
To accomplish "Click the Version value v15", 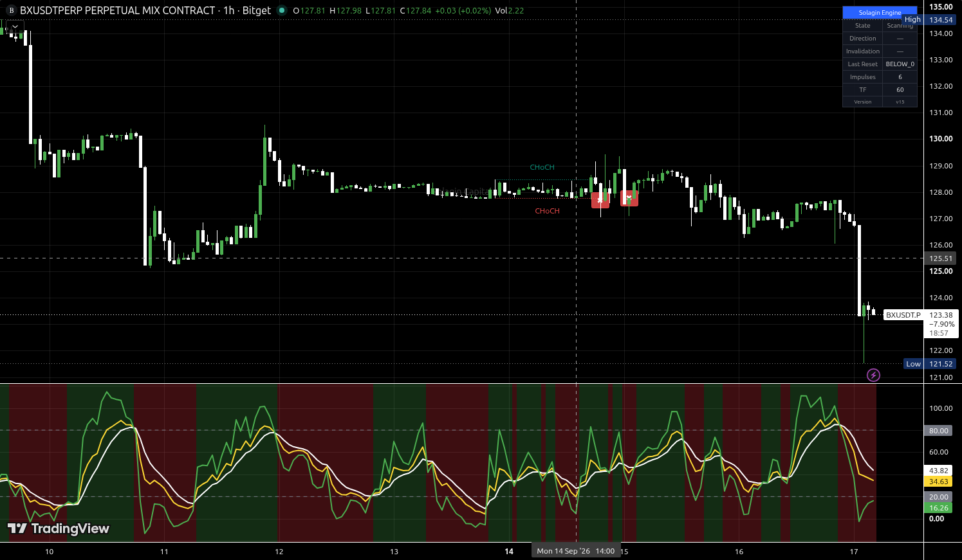I will pos(900,102).
